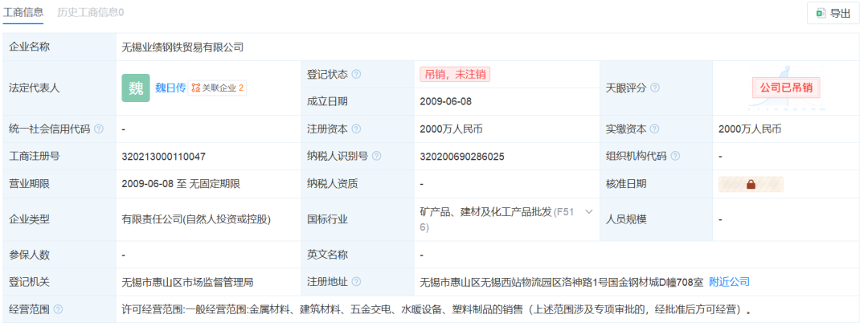View 关联企业 2 related companies badge
868x327 pixels.
click(217, 88)
